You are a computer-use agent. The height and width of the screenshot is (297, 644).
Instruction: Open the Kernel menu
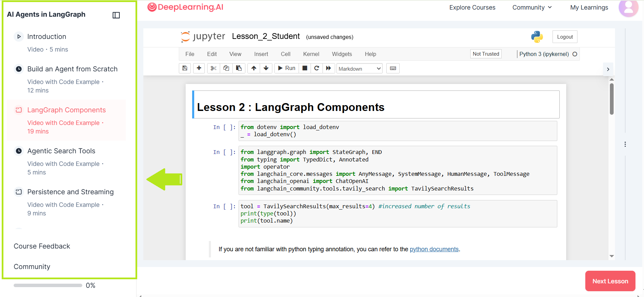point(311,54)
